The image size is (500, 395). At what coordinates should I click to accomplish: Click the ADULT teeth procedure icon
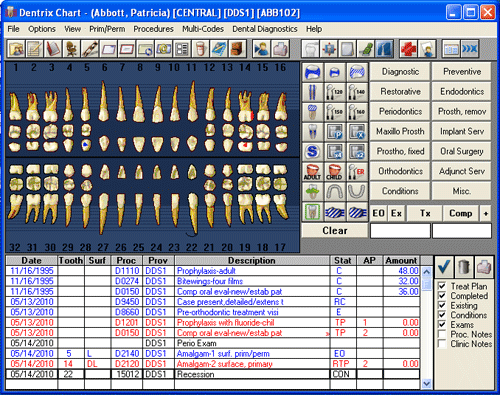pos(312,172)
